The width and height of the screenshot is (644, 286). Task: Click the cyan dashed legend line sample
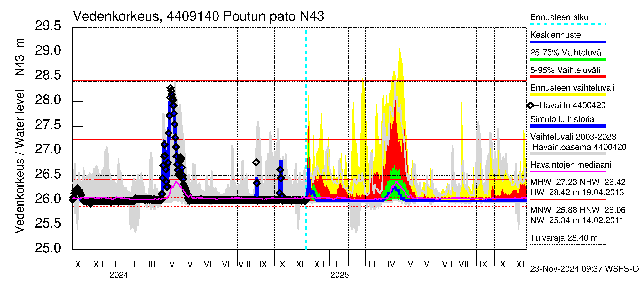tap(568, 24)
